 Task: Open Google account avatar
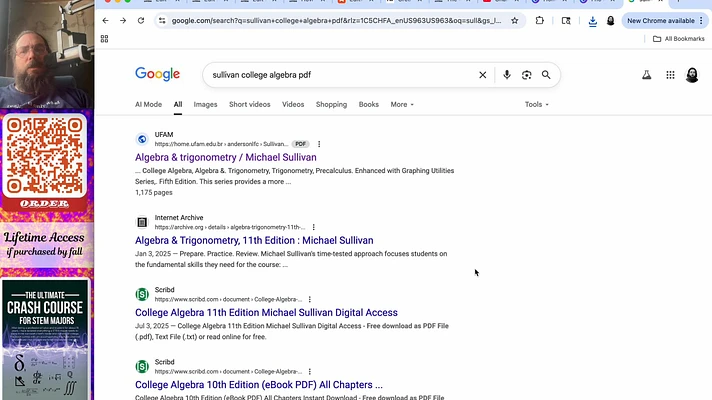[x=692, y=75]
